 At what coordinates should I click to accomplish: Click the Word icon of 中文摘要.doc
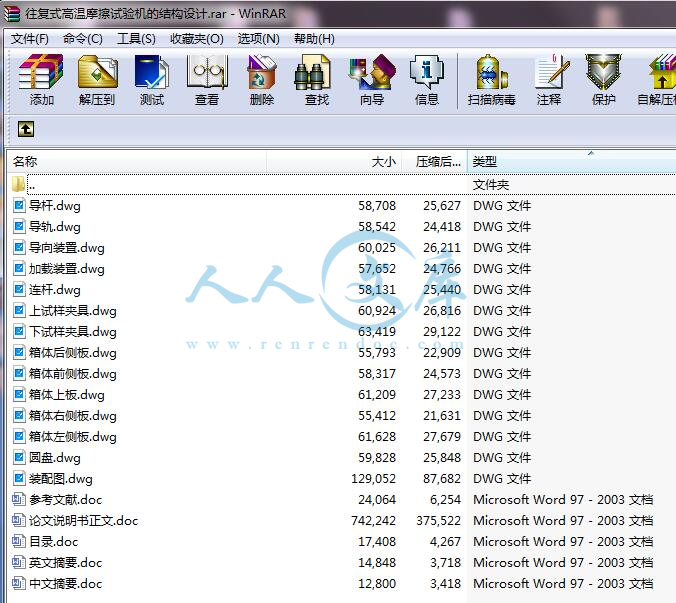coord(19,583)
